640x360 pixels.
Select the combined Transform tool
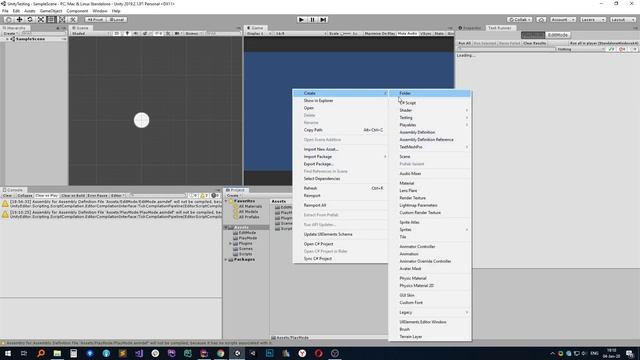coord(62,20)
